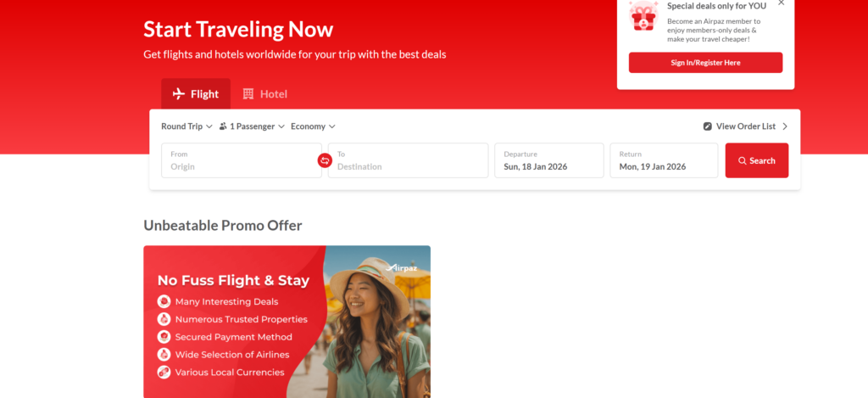Click the gift box icon in the deals popup

[644, 15]
